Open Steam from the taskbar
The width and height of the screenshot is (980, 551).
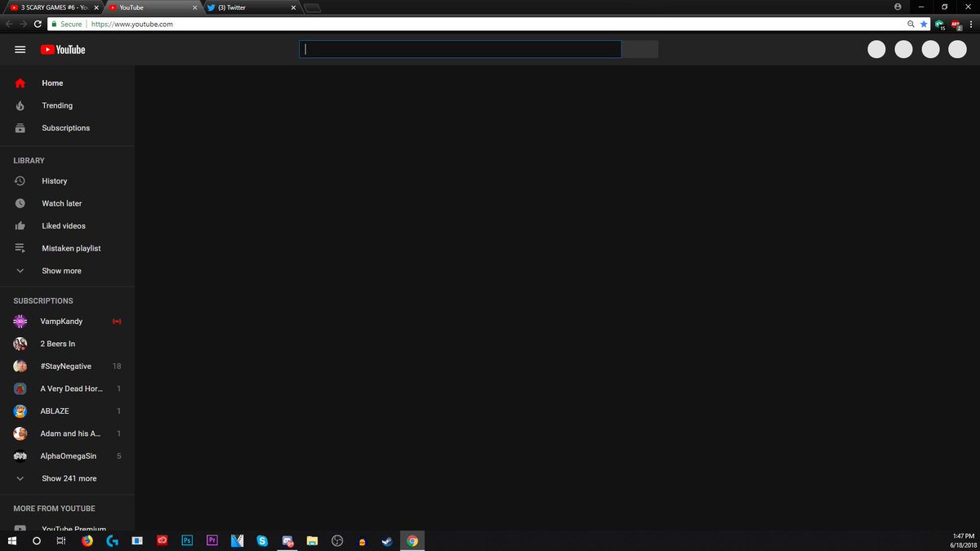[x=387, y=540]
